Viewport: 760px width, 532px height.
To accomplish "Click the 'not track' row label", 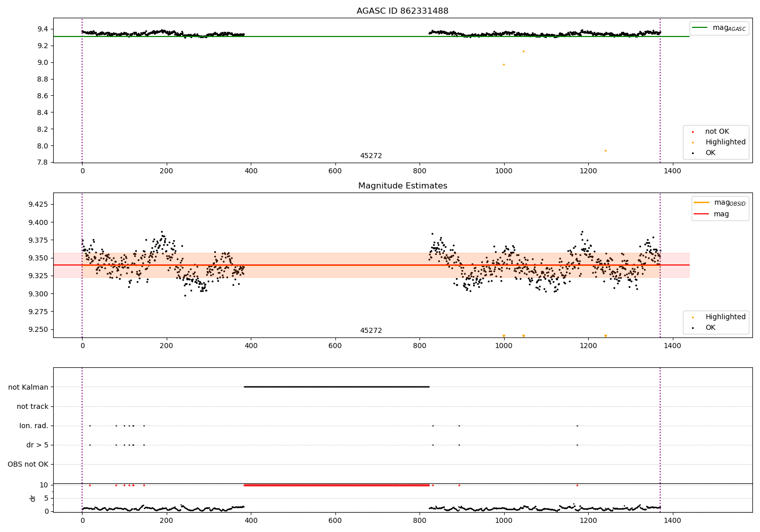I will (x=32, y=406).
